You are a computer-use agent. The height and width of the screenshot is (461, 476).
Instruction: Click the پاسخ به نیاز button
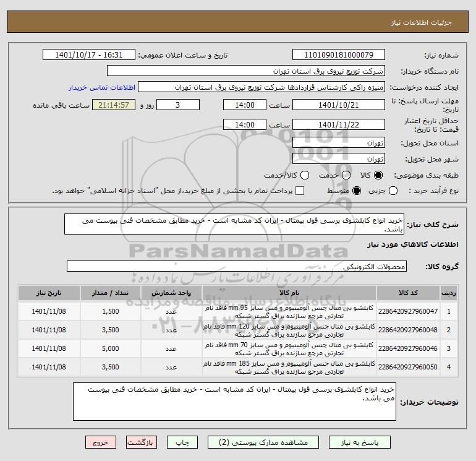click(359, 442)
